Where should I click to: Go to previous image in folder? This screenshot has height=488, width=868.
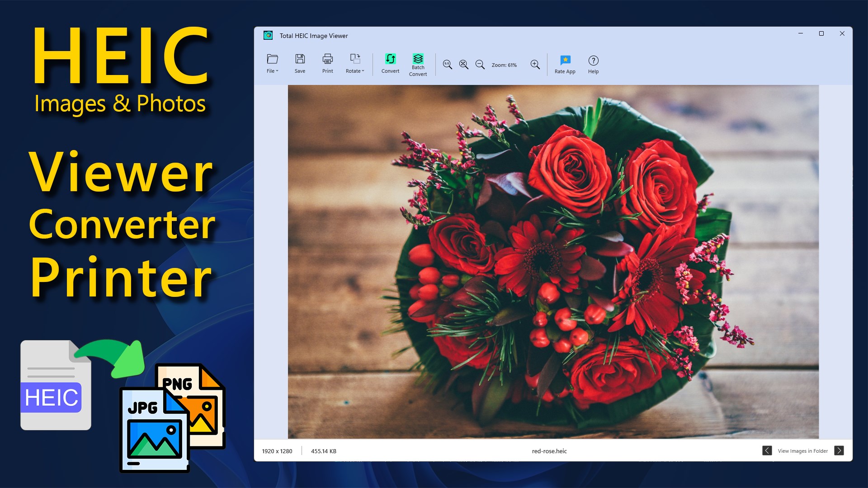coord(767,450)
